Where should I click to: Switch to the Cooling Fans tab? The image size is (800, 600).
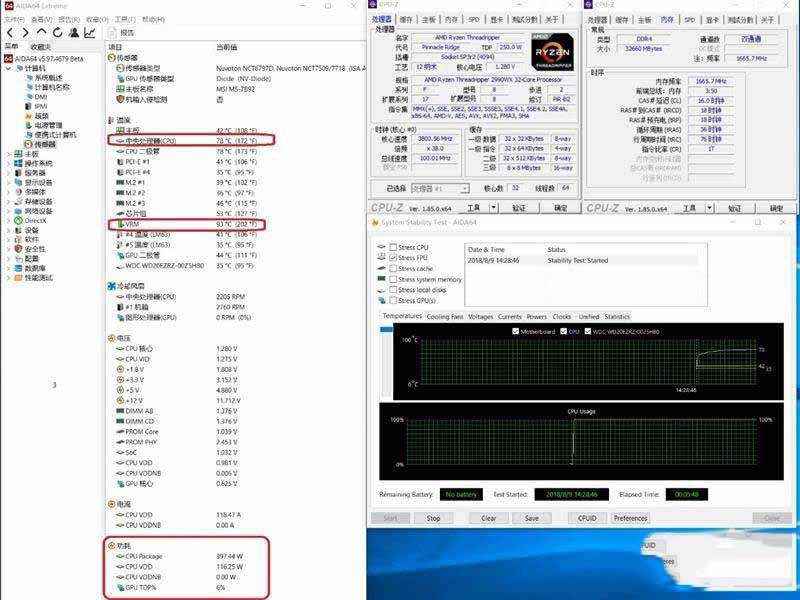pyautogui.click(x=446, y=317)
